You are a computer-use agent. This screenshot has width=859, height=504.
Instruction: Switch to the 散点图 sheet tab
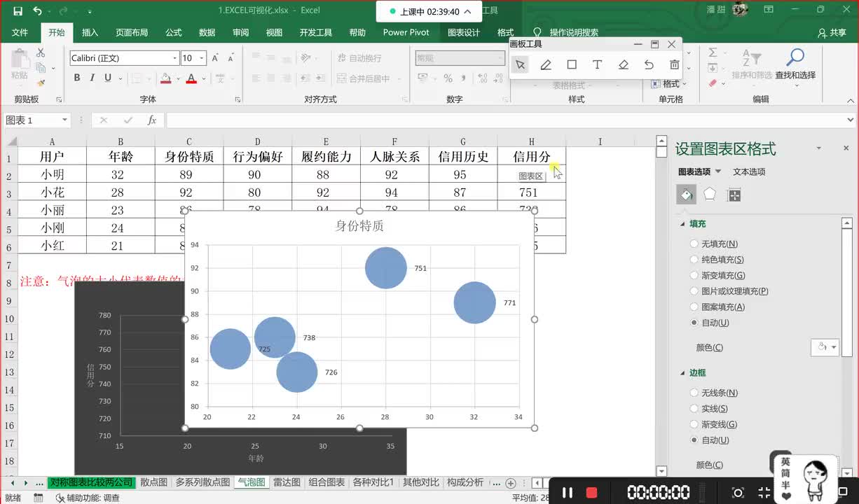click(x=153, y=482)
